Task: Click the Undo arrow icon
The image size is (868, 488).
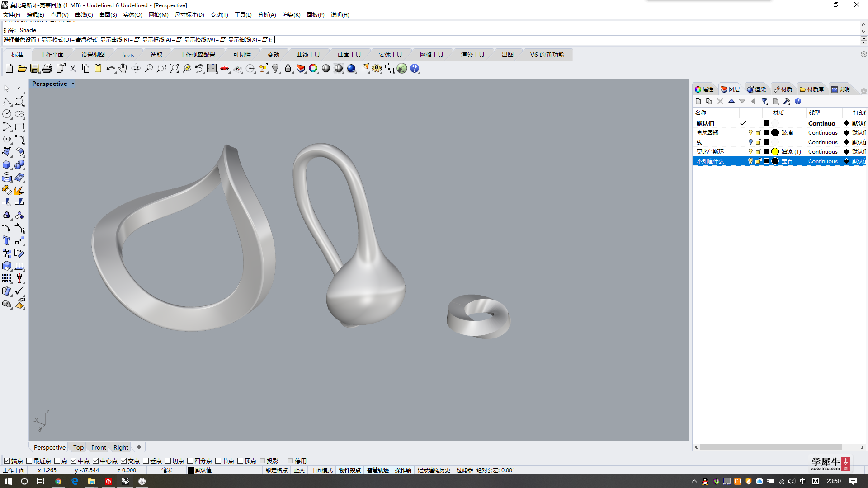Action: pyautogui.click(x=111, y=69)
